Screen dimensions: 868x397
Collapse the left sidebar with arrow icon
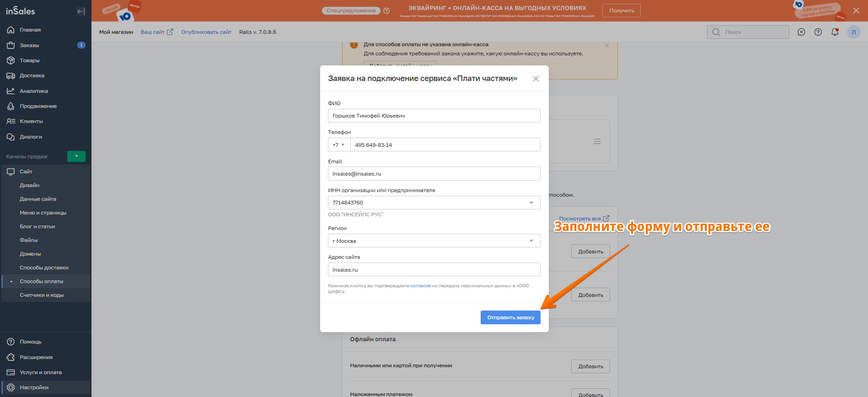81,11
